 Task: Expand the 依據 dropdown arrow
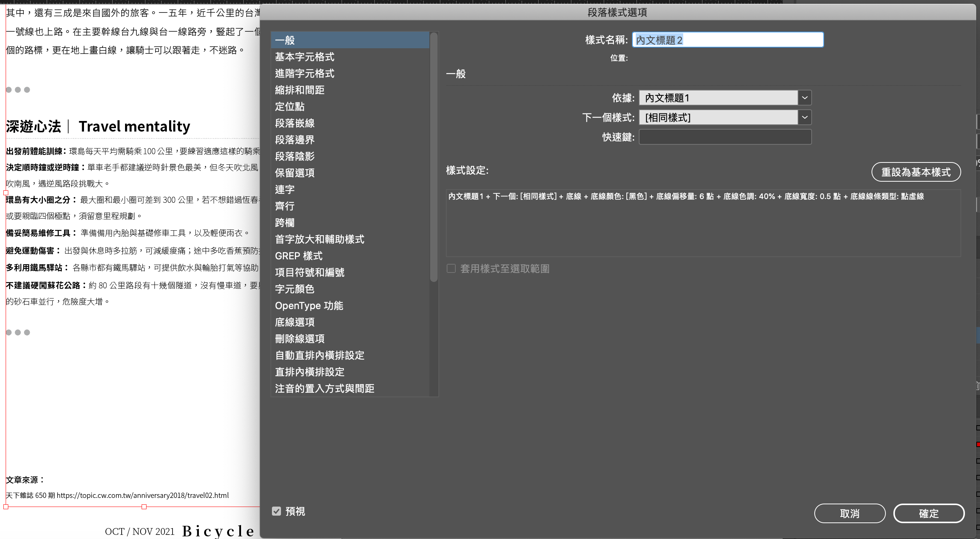point(804,98)
